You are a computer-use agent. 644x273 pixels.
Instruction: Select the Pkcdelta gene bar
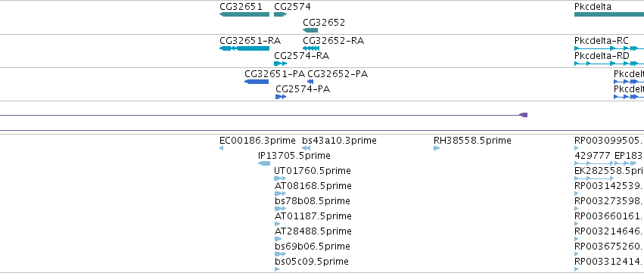tap(608, 14)
